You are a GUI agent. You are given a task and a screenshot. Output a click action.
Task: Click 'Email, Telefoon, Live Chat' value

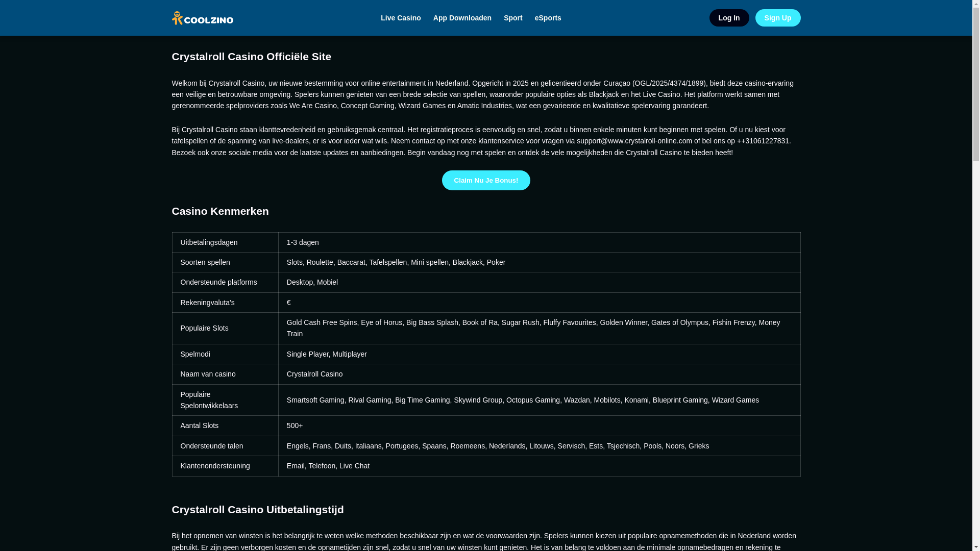[x=539, y=466]
